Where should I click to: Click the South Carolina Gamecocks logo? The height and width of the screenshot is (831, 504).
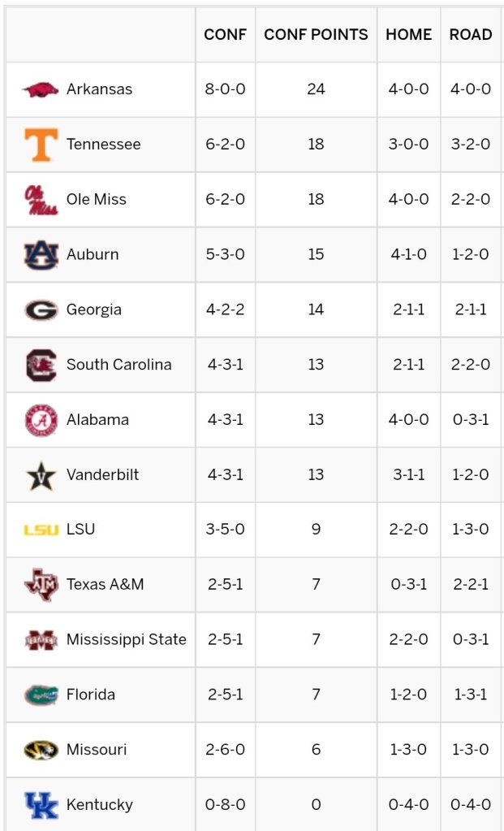coord(41,365)
